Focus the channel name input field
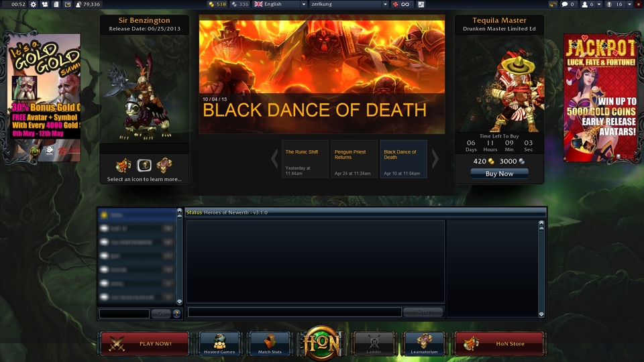644x362 pixels. tap(124, 314)
